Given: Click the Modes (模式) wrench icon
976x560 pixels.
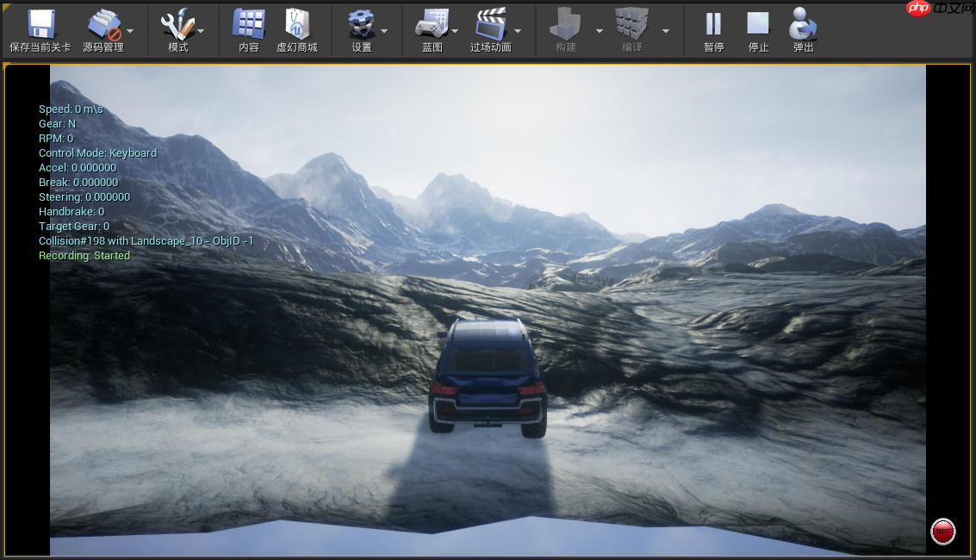Looking at the screenshot, I should click(177, 25).
